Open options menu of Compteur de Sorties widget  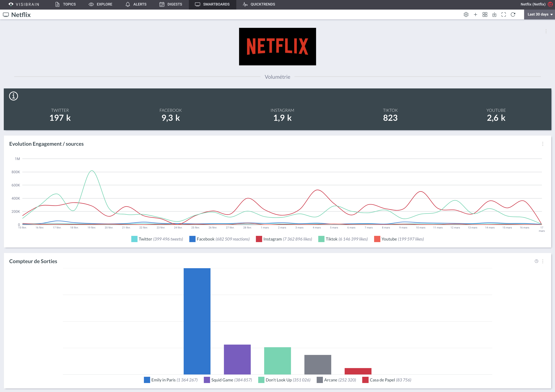(543, 261)
